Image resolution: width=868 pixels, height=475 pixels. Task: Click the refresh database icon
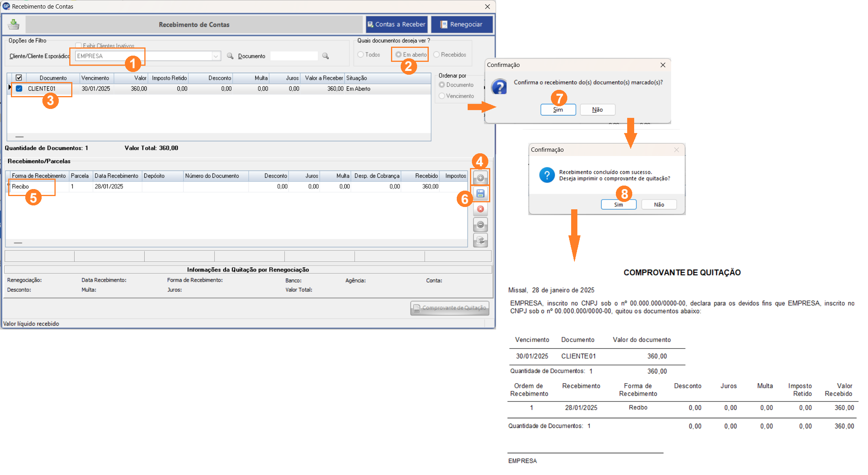point(480,240)
